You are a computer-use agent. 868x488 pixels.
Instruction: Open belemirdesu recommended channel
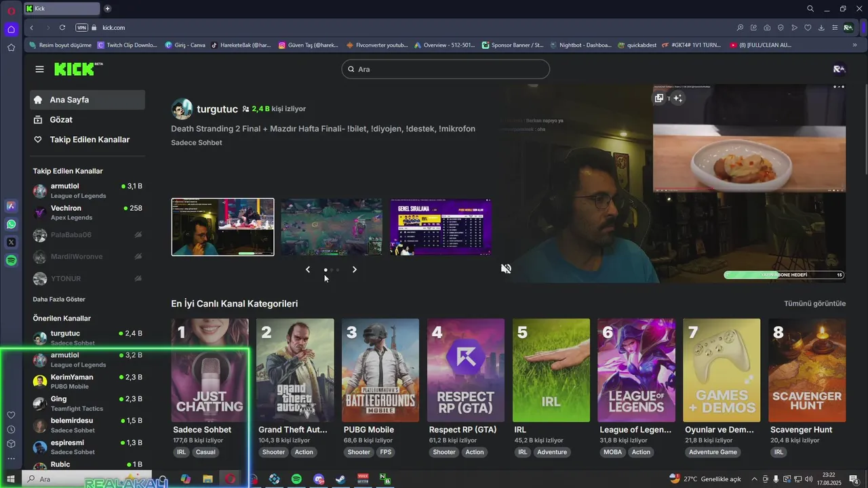point(87,425)
